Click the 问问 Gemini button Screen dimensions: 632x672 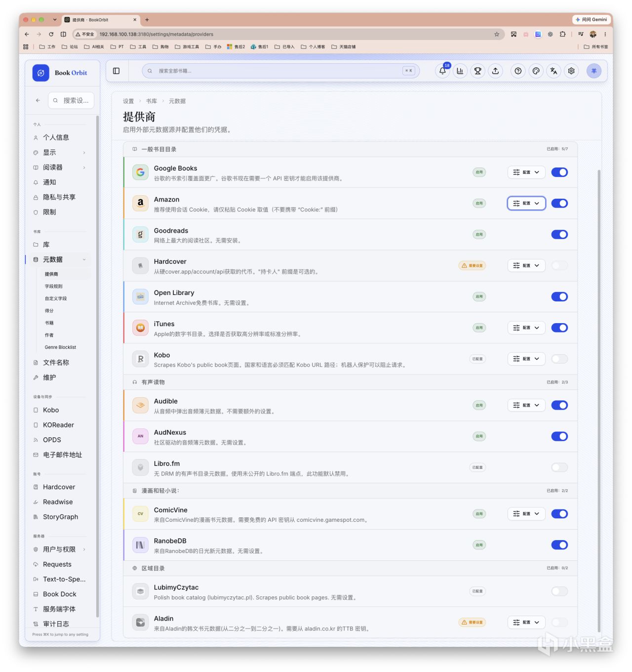tap(591, 20)
